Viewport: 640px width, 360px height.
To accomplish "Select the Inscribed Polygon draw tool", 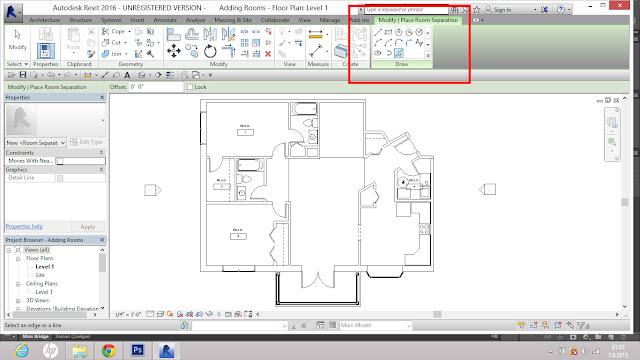I will tap(399, 32).
